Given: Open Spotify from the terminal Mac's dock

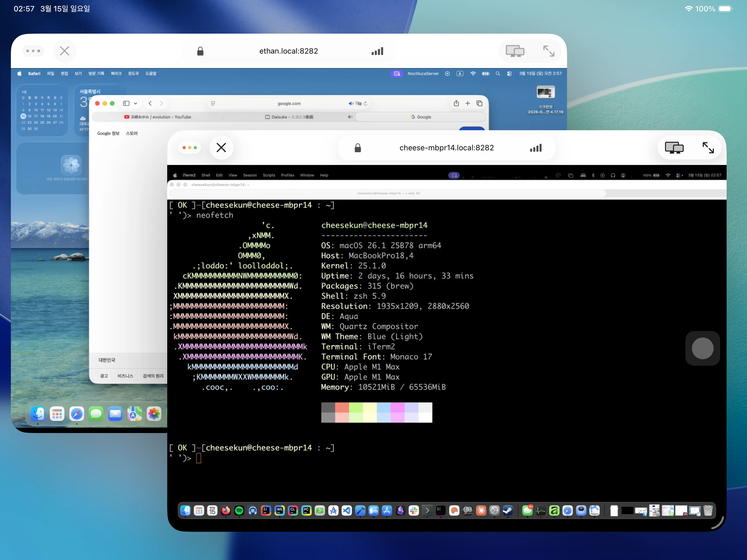Looking at the screenshot, I should tap(239, 510).
